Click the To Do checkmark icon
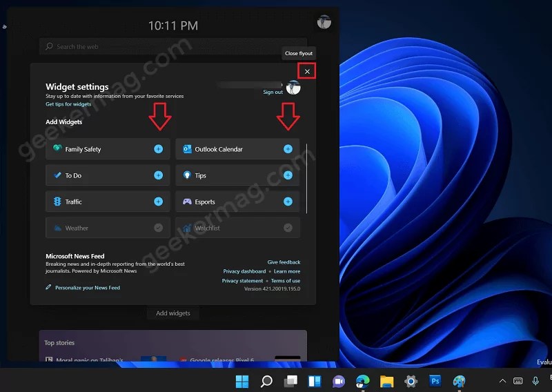The image size is (552, 392). pos(57,175)
